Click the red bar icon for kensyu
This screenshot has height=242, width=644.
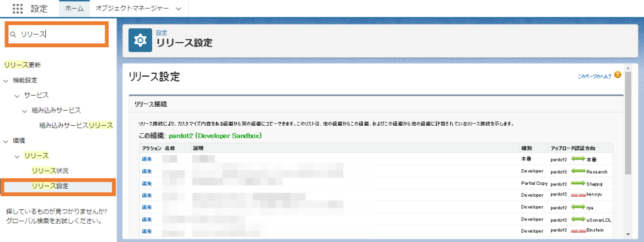[578, 195]
